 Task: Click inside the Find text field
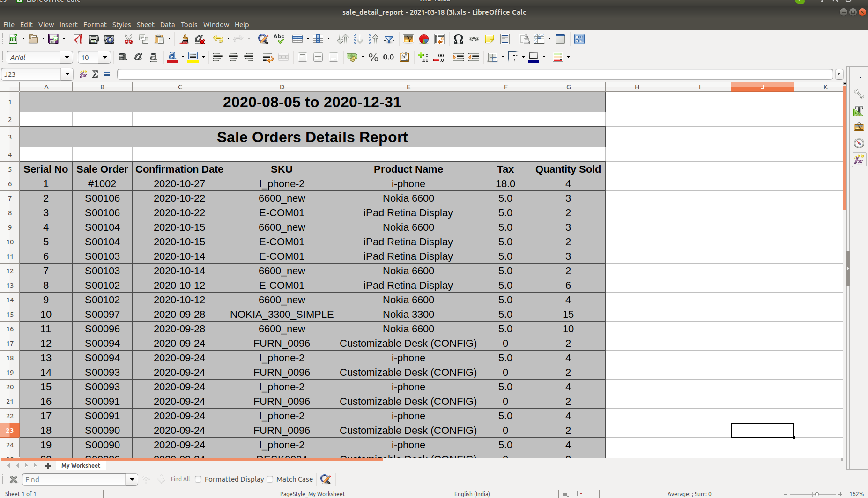coord(74,479)
